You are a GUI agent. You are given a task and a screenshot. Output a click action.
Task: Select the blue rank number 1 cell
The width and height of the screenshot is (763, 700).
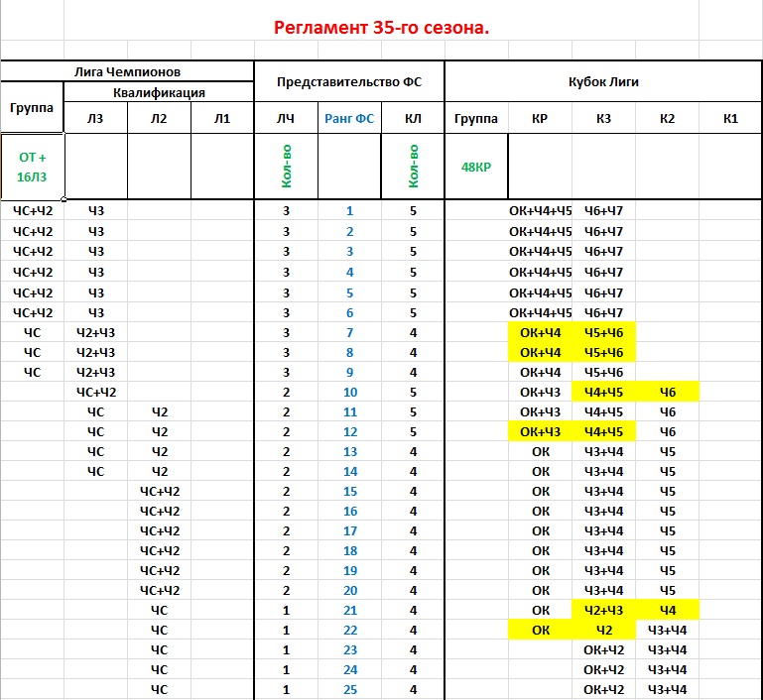pyautogui.click(x=349, y=211)
